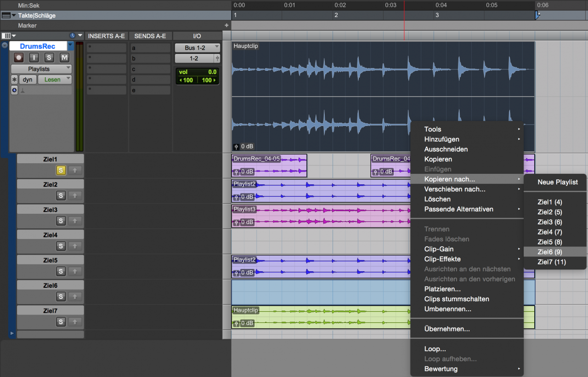588x377 pixels.
Task: Disable solo on Ziel1 playlist lane
Action: pos(61,171)
